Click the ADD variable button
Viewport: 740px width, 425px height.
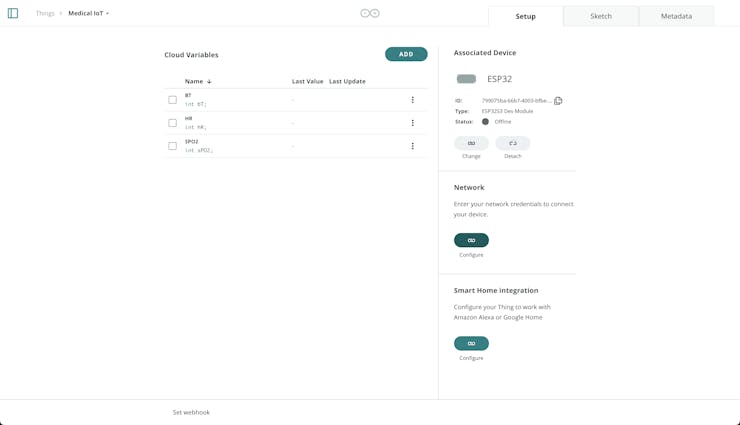[406, 54]
